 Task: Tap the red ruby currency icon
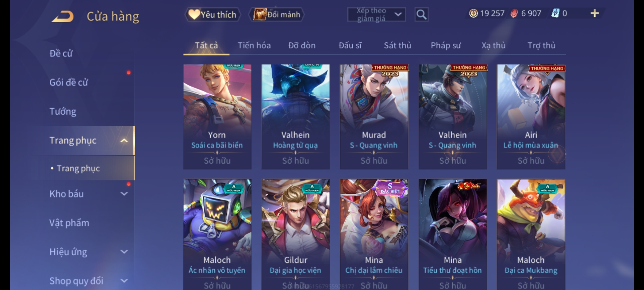tap(514, 13)
